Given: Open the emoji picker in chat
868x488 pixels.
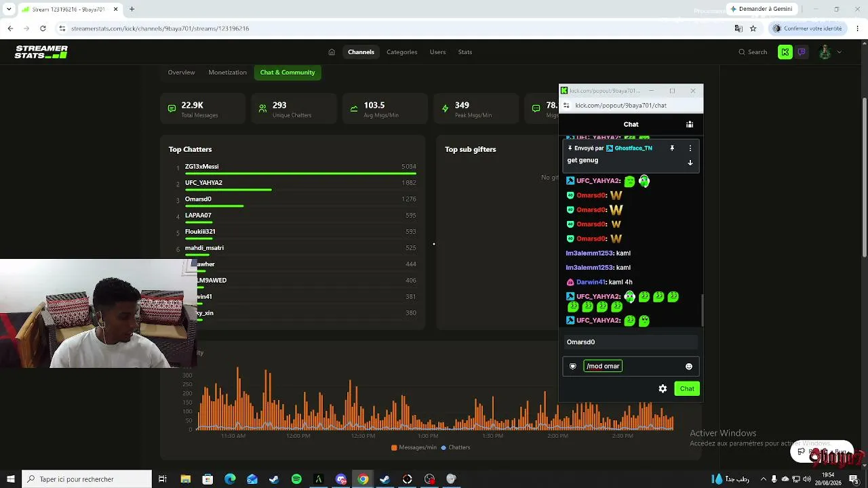Looking at the screenshot, I should tap(689, 367).
